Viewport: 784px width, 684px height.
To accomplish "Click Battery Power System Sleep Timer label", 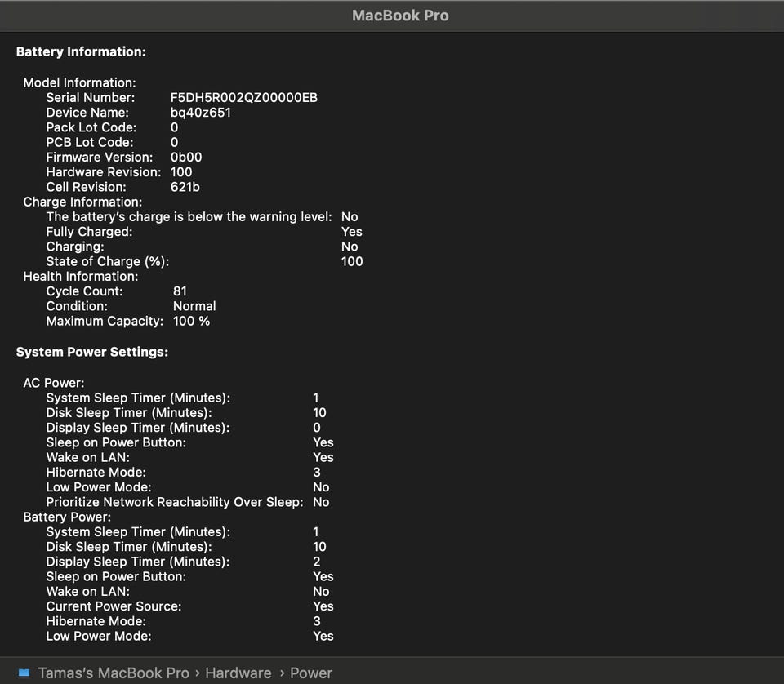I will 138,532.
